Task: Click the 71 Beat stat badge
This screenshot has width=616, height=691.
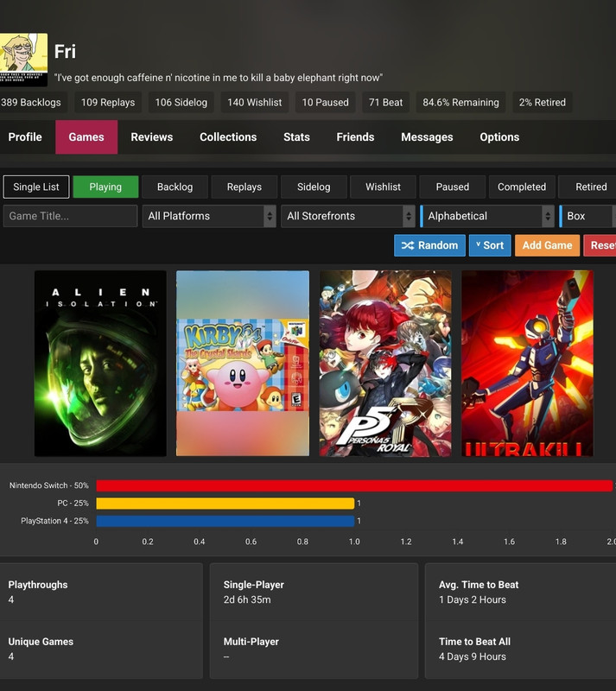Action: coord(386,102)
